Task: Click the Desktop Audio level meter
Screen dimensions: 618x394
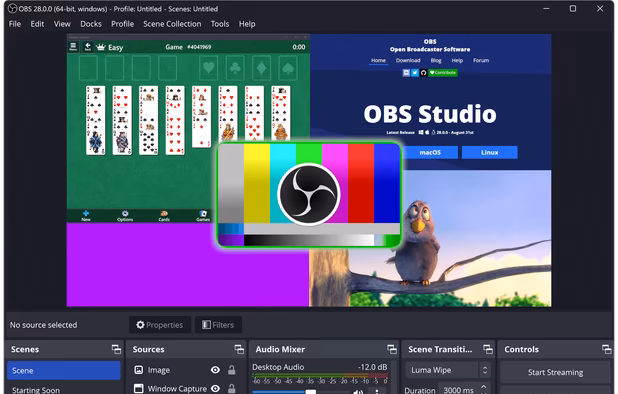Action: tap(320, 375)
